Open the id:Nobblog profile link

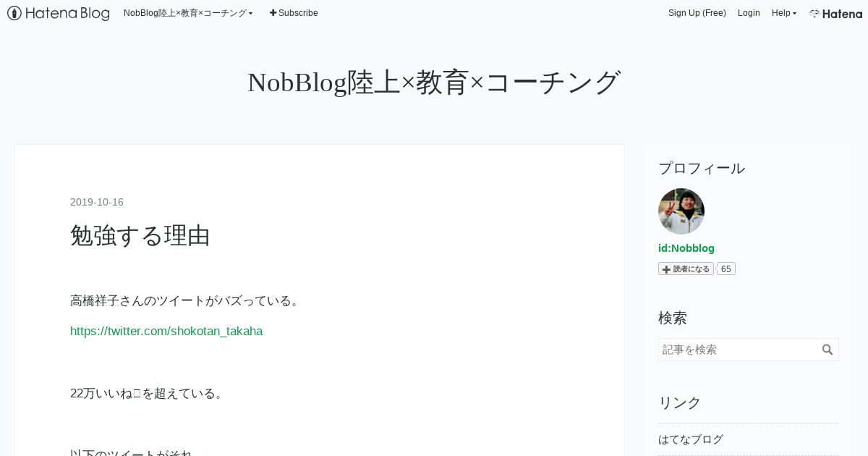(x=686, y=248)
